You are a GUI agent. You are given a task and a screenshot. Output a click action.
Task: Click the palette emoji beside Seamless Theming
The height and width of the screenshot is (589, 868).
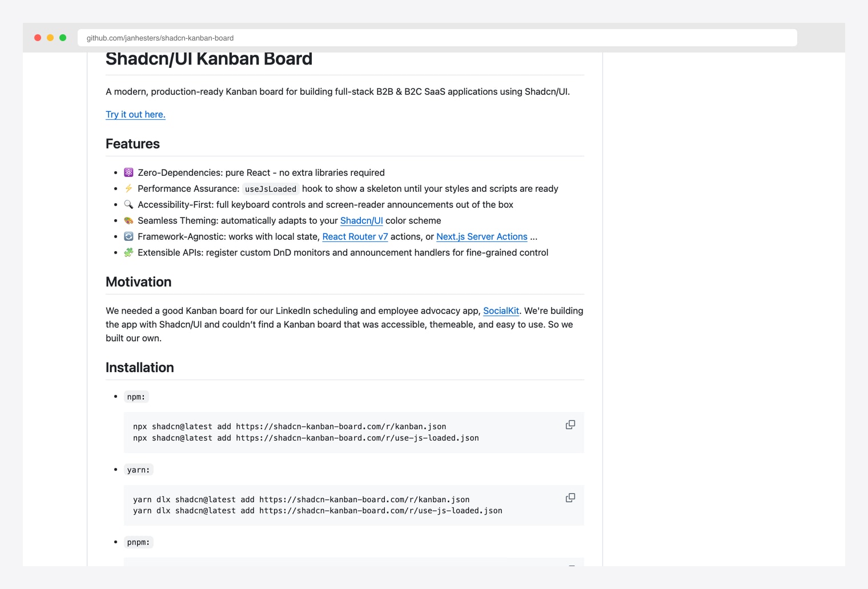tap(128, 220)
